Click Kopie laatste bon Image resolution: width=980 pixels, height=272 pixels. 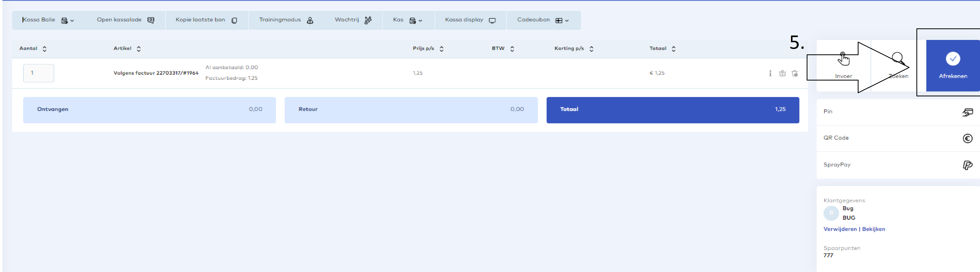coord(206,20)
